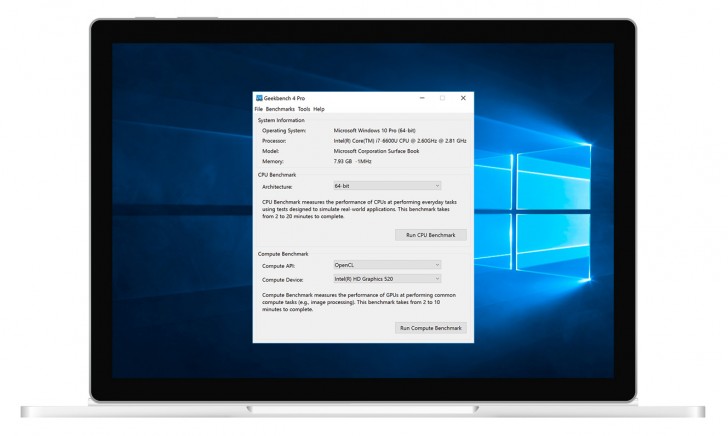Screen dimensions: 728x436
Task: Click the 'Operating System:' label
Action: (284, 130)
